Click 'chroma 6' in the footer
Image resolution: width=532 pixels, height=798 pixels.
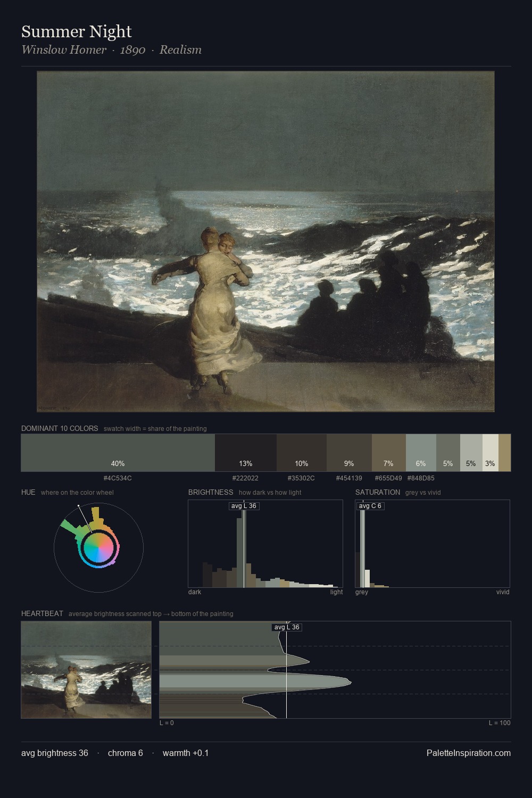pyautogui.click(x=126, y=753)
